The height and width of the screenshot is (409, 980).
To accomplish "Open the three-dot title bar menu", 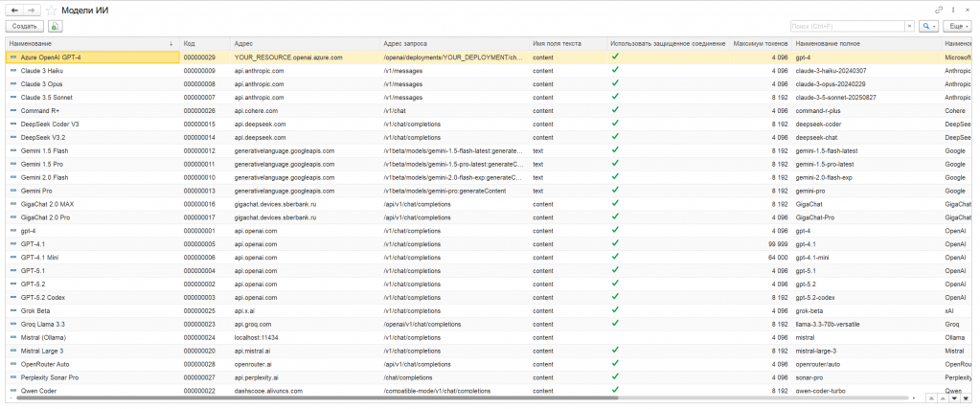I will [x=953, y=9].
